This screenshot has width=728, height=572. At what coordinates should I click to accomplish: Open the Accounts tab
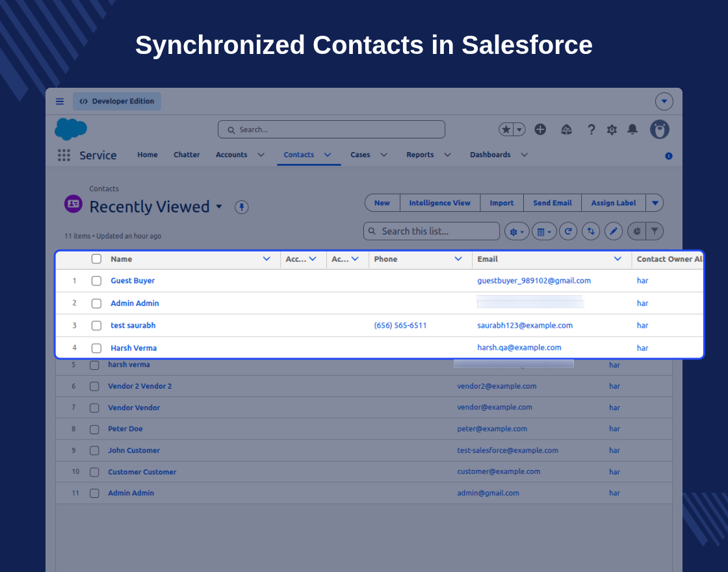tap(231, 155)
